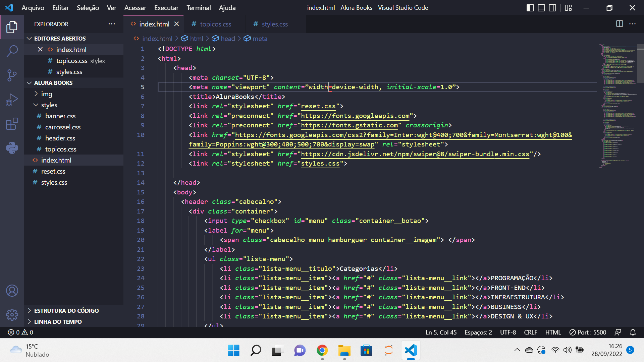Open the Executar menu

pyautogui.click(x=166, y=8)
